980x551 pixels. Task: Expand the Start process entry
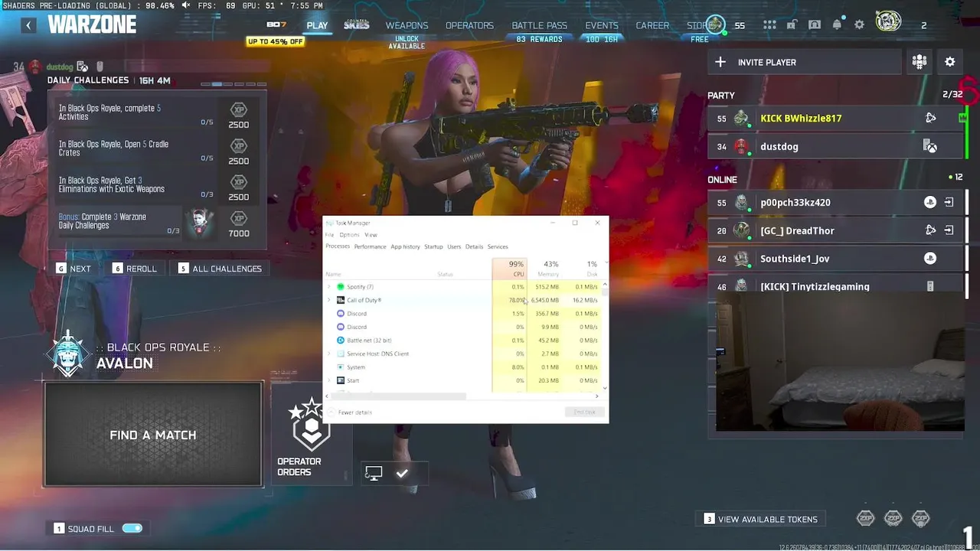(329, 380)
